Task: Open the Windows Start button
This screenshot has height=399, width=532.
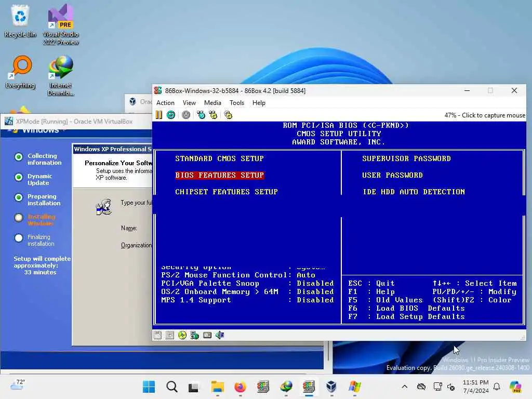Action: (x=149, y=387)
